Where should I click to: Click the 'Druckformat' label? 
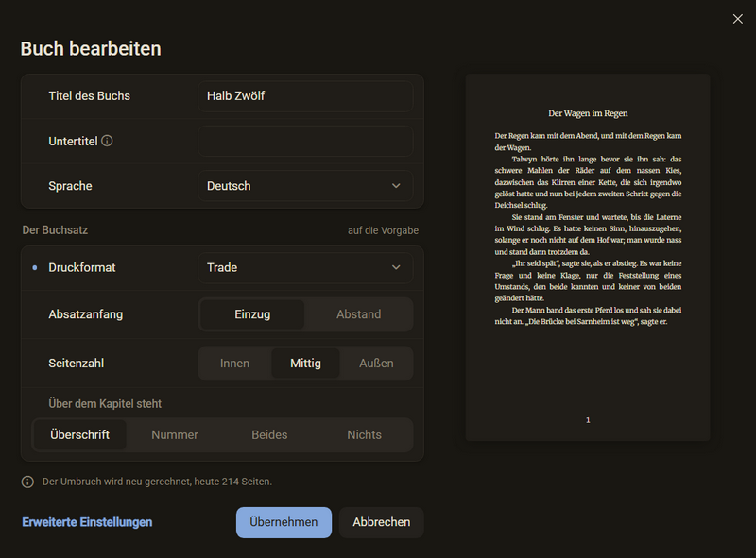tap(82, 267)
